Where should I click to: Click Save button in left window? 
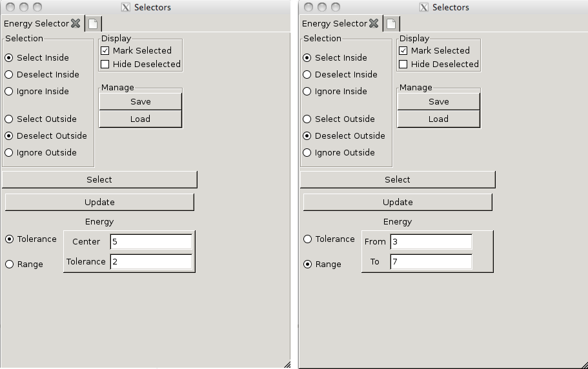[x=141, y=102]
